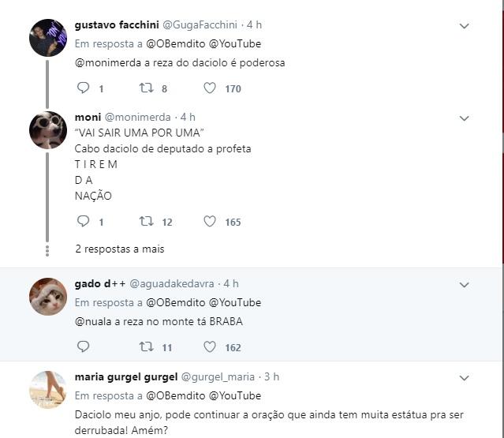The image size is (504, 438).
Task: Show "2 respostas a mais" replies
Action: [x=120, y=249]
